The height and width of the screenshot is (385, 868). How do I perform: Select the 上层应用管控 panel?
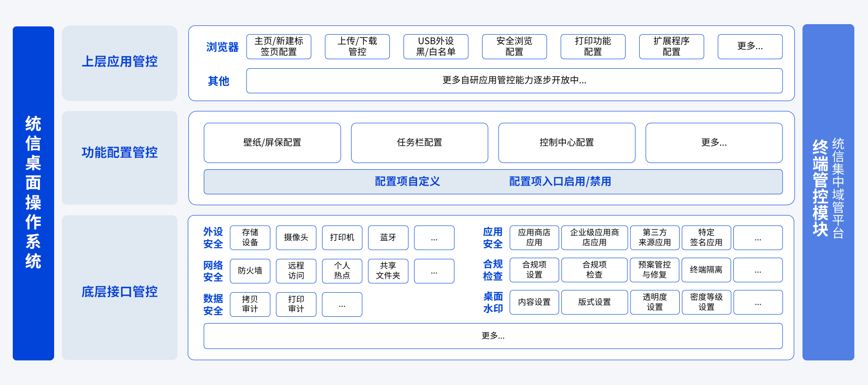(120, 63)
